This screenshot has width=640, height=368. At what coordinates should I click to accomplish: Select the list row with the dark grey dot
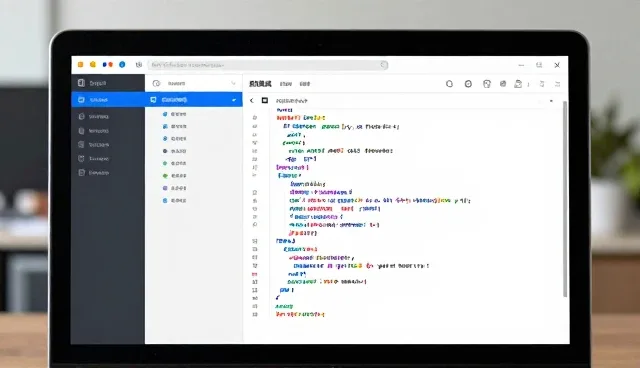[193, 151]
